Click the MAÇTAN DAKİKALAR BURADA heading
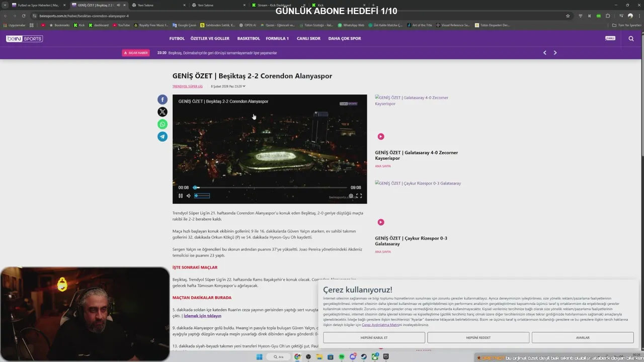 point(202,298)
